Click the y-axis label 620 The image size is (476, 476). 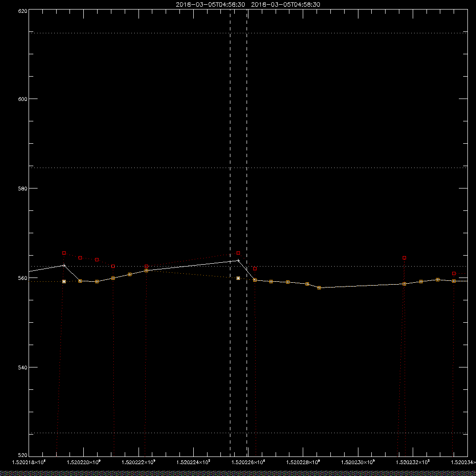[23, 11]
